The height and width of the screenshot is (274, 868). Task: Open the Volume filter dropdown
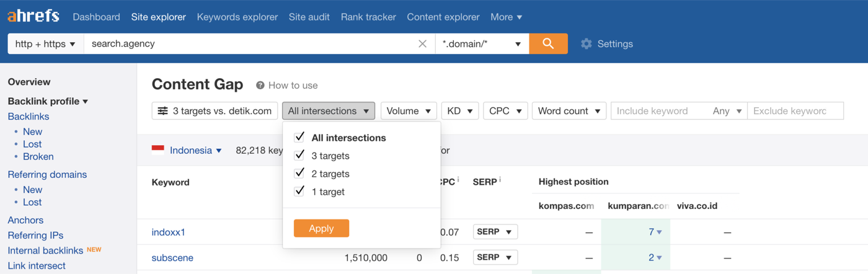(x=409, y=111)
